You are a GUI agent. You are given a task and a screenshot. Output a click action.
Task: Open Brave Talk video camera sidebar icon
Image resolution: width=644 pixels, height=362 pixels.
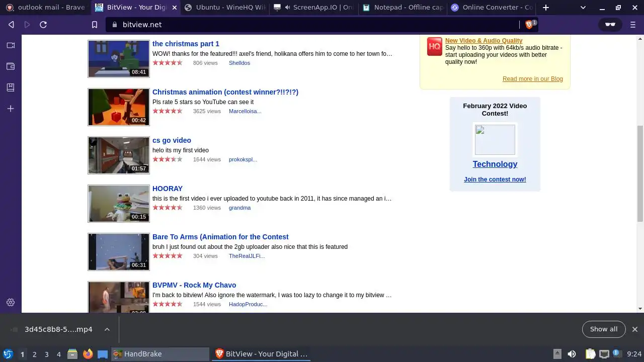click(11, 45)
